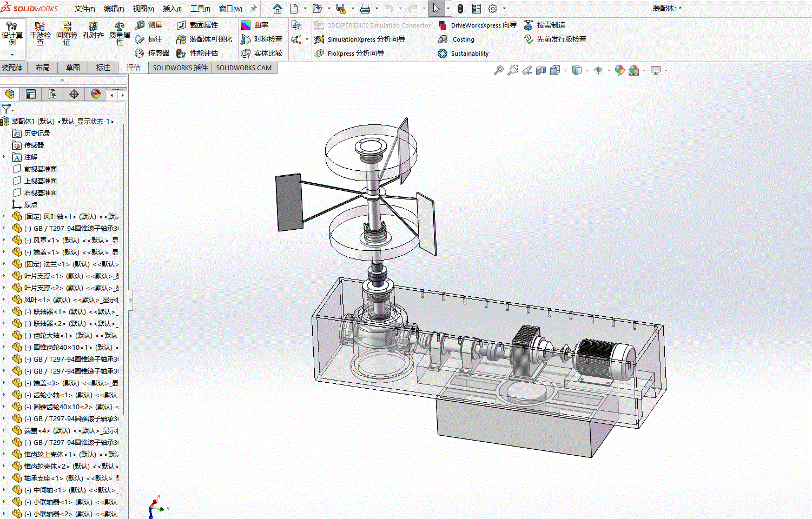Open the DisplayManager color-wheel tab
This screenshot has width=812, height=519.
96,94
